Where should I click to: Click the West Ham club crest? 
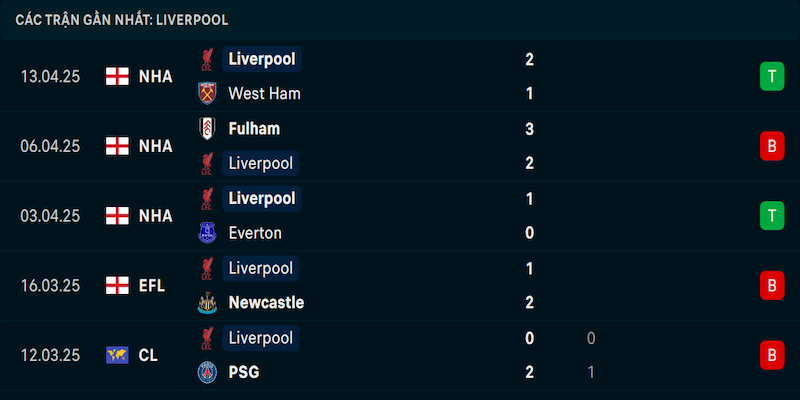(207, 93)
